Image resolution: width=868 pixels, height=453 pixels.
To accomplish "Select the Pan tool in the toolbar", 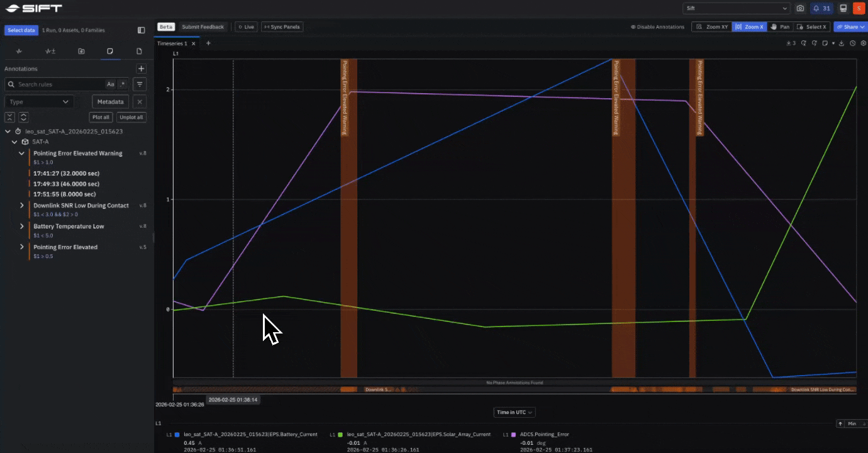I will [x=779, y=26].
